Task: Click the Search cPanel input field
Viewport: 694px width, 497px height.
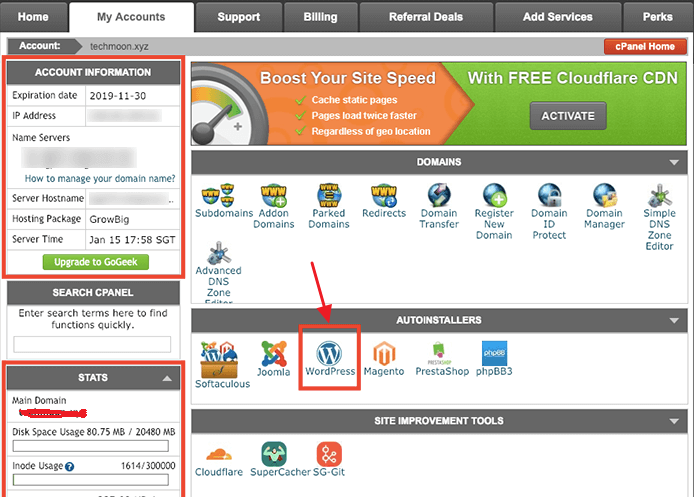Action: point(93,344)
